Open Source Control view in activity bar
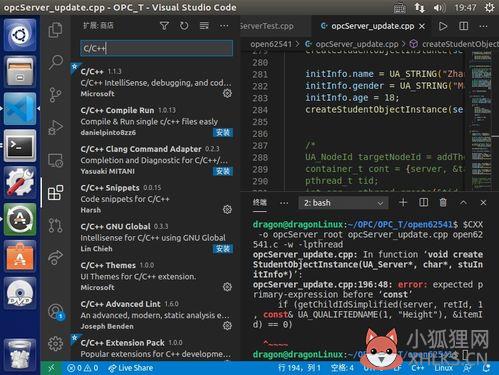 pos(55,95)
